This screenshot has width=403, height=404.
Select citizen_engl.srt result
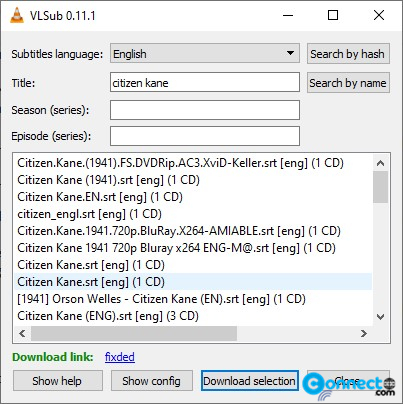193,214
